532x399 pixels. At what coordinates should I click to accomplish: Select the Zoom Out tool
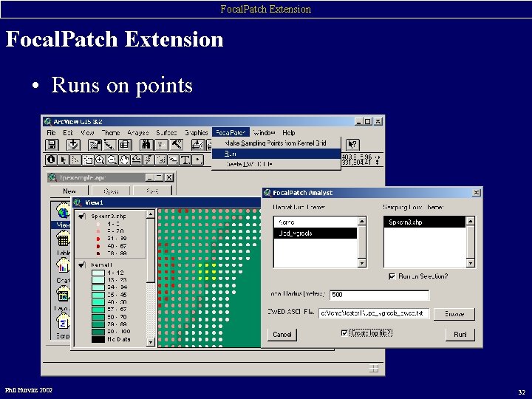click(x=112, y=160)
